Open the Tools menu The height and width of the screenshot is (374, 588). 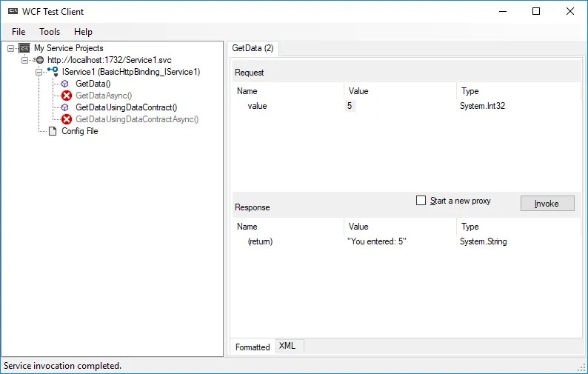click(50, 32)
